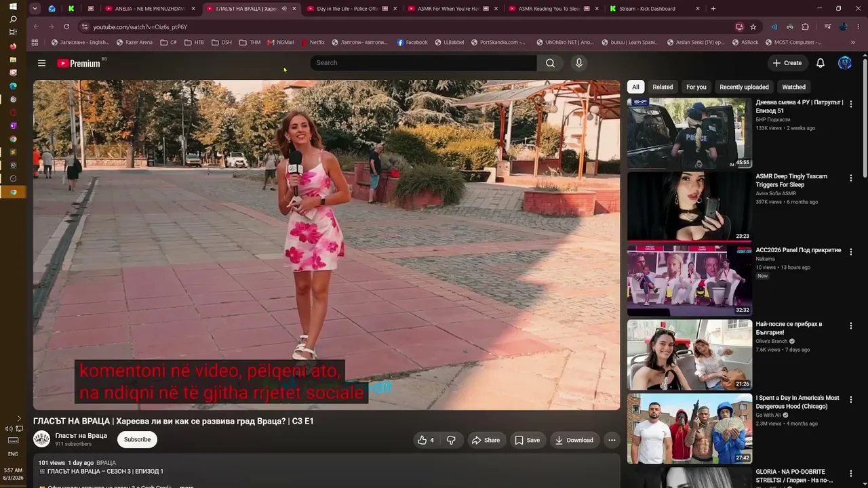Screen dimensions: 868x488
Task: Select the Recently uploaded filter chip
Action: 744,87
